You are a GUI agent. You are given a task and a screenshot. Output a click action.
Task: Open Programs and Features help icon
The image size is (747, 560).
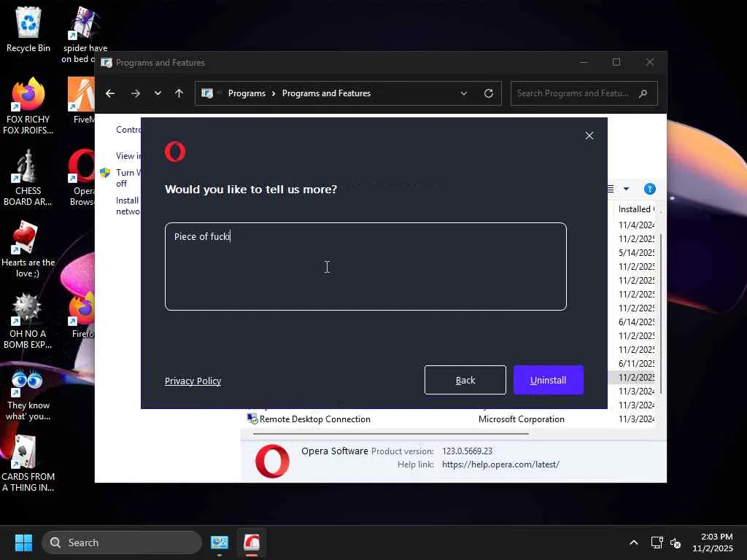(649, 189)
